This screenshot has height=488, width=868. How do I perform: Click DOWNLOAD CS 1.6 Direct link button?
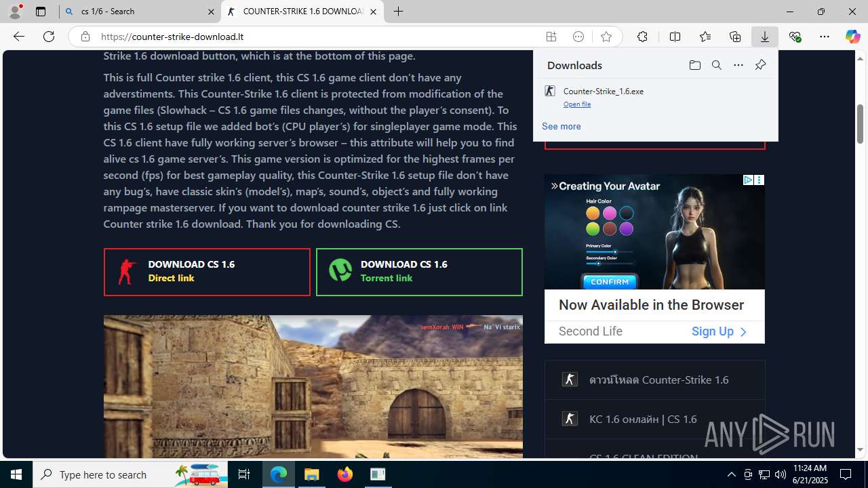(207, 272)
